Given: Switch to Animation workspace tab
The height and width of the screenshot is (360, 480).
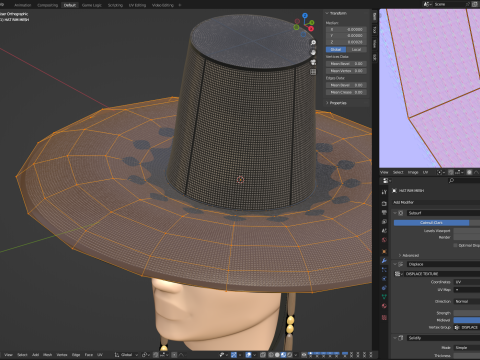Looking at the screenshot, I should [x=23, y=5].
